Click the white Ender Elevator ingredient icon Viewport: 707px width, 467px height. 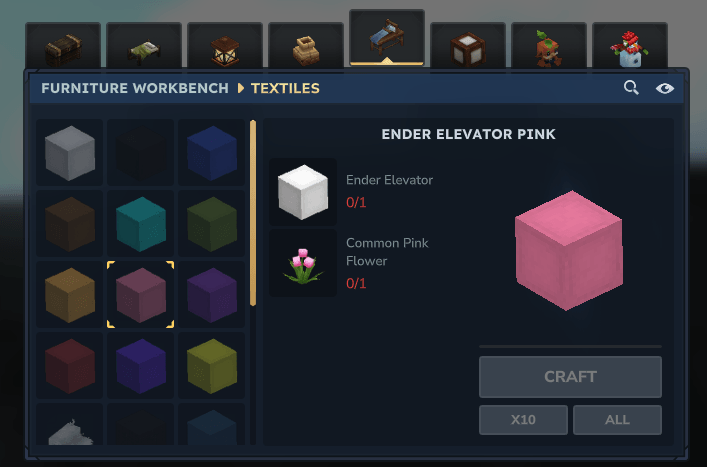coord(303,192)
